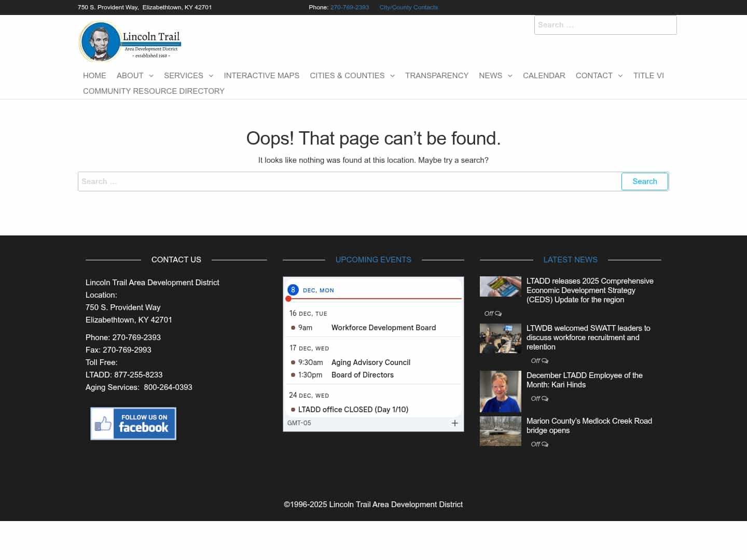
Task: Open the CITIES & COUNTIES dropdown
Action: [392, 76]
